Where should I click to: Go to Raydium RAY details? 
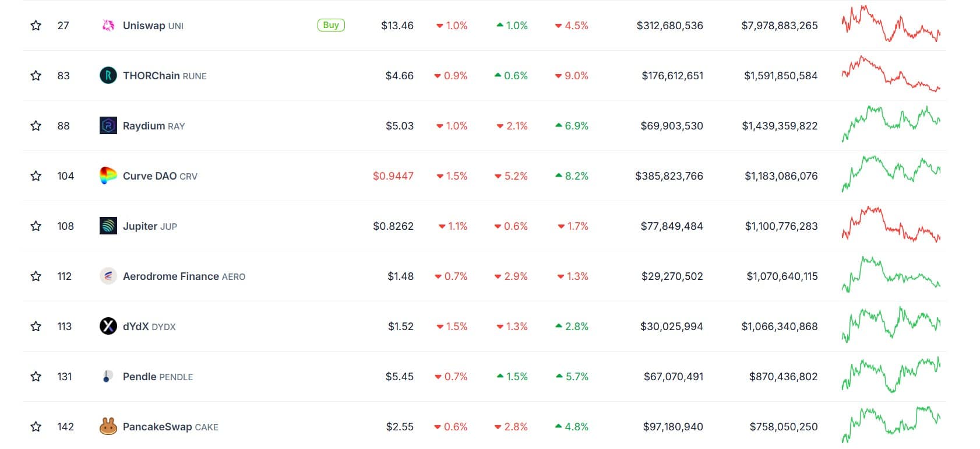coord(154,126)
